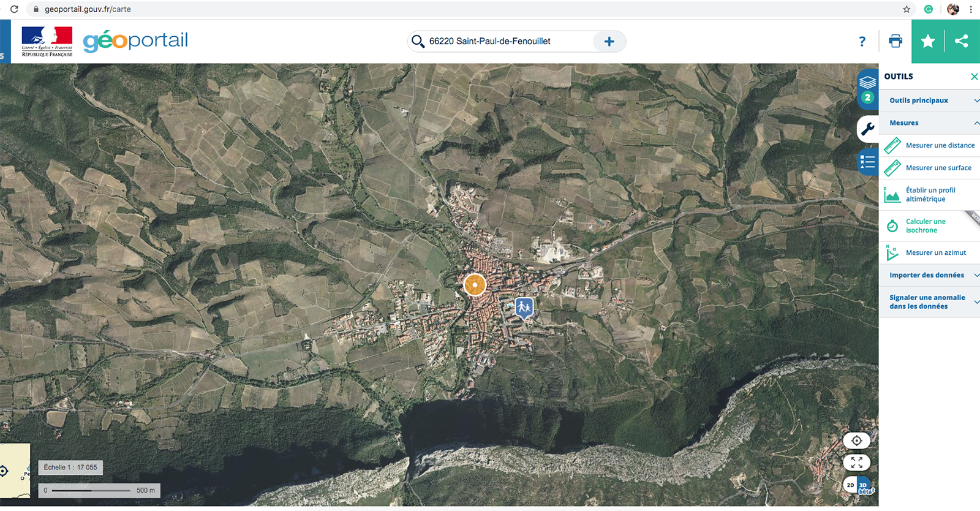Expand Outils principaux section
The height and width of the screenshot is (511, 980).
pyautogui.click(x=929, y=100)
